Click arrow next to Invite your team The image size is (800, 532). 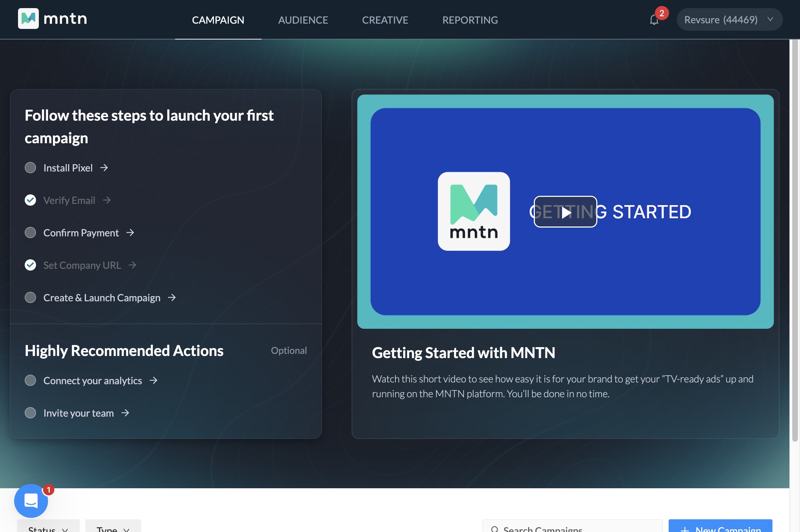(125, 413)
